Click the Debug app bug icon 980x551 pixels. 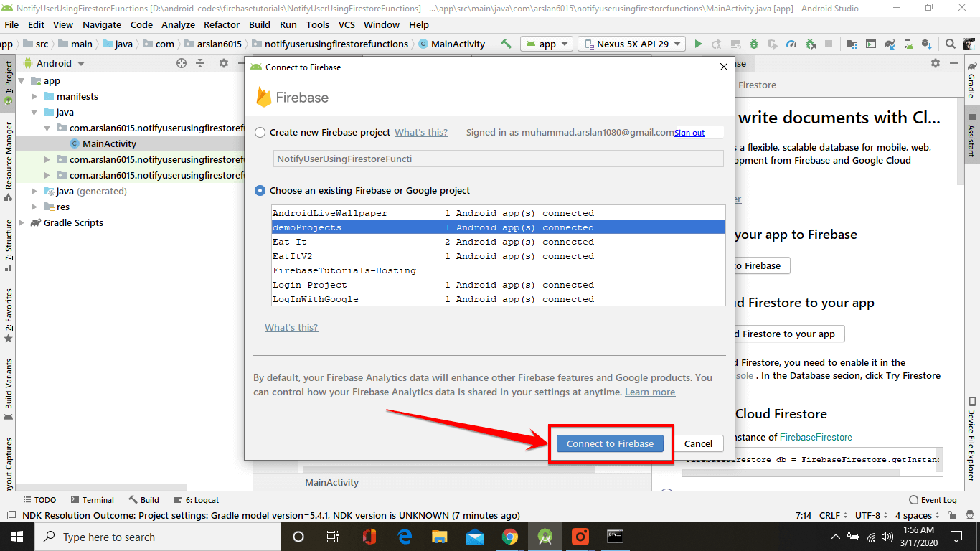[754, 44]
